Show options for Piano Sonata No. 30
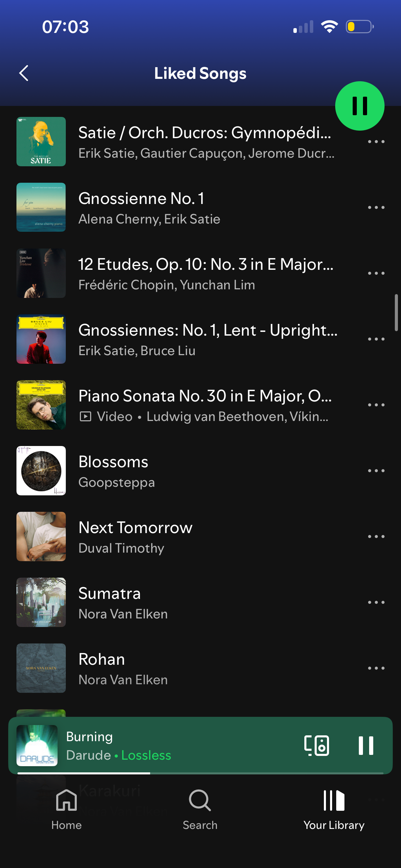 (x=376, y=405)
